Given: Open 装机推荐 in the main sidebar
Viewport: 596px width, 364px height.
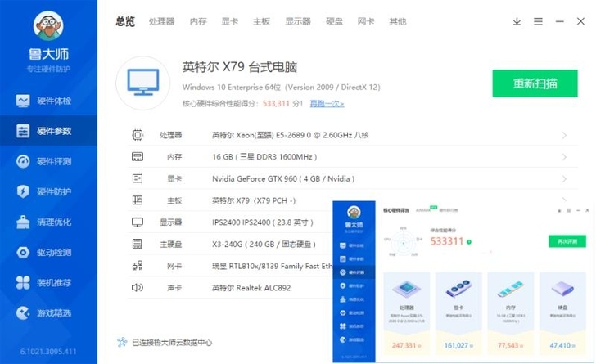Looking at the screenshot, I should pos(48,283).
